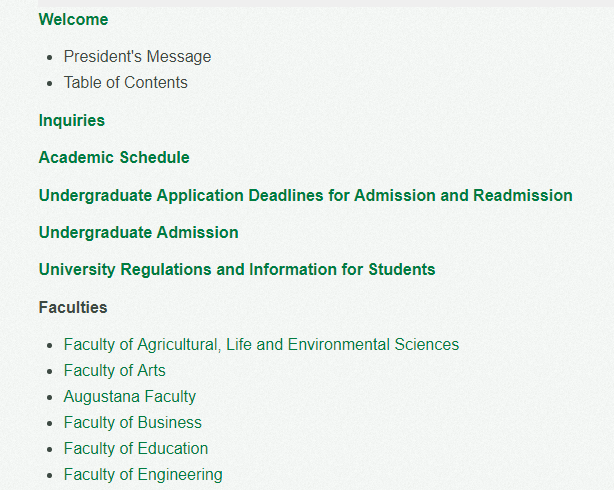The width and height of the screenshot is (614, 490).
Task: Open the Augustana Faculty page
Action: click(x=130, y=397)
